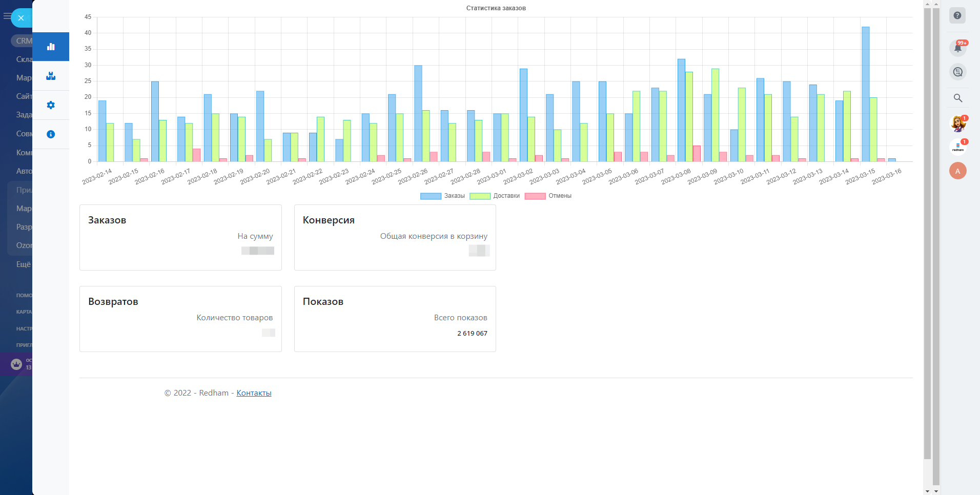The width and height of the screenshot is (980, 495).
Task: Click the tallest blue orders bar for 2023-03-15
Action: pyautogui.click(x=865, y=94)
